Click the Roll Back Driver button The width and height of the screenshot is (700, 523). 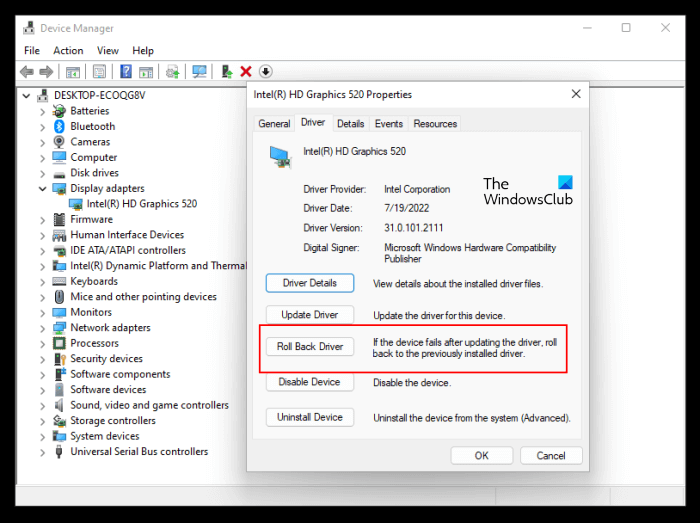310,346
